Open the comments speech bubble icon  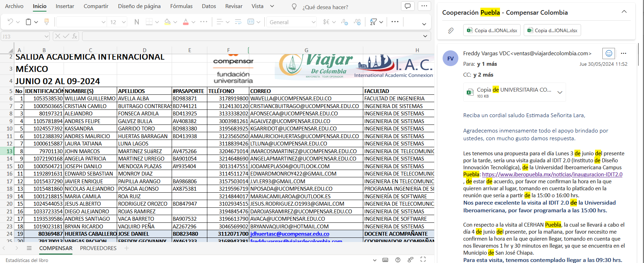pyautogui.click(x=408, y=6)
